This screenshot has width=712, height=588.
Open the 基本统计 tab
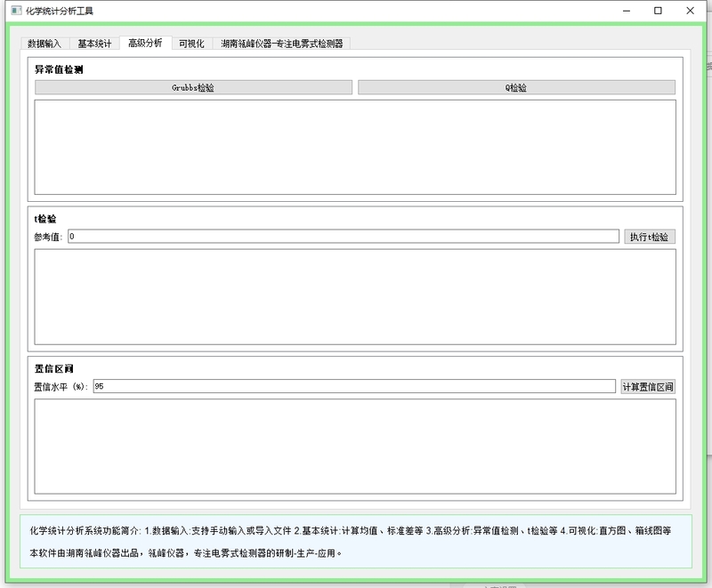click(94, 43)
